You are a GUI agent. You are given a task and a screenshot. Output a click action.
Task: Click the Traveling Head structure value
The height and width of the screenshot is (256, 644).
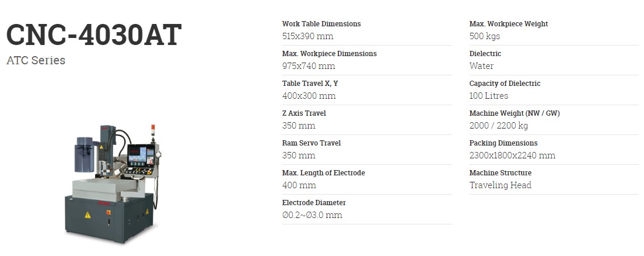pyautogui.click(x=501, y=185)
